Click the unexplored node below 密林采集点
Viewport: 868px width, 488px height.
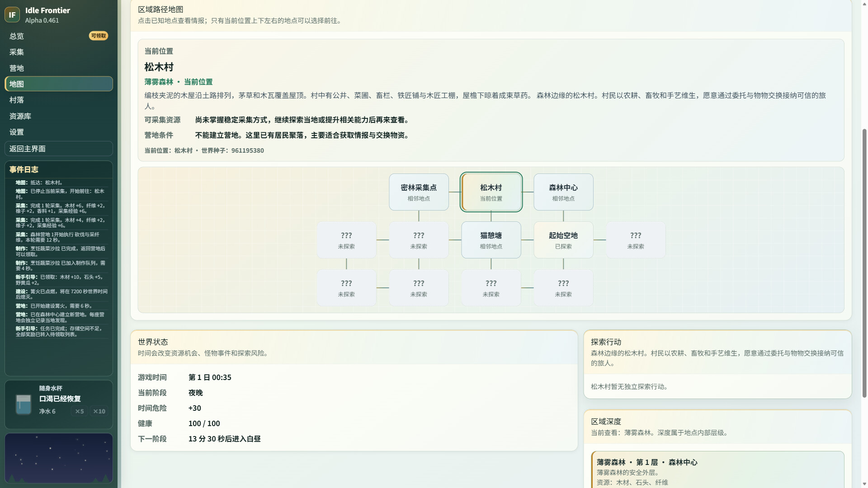[x=419, y=240]
